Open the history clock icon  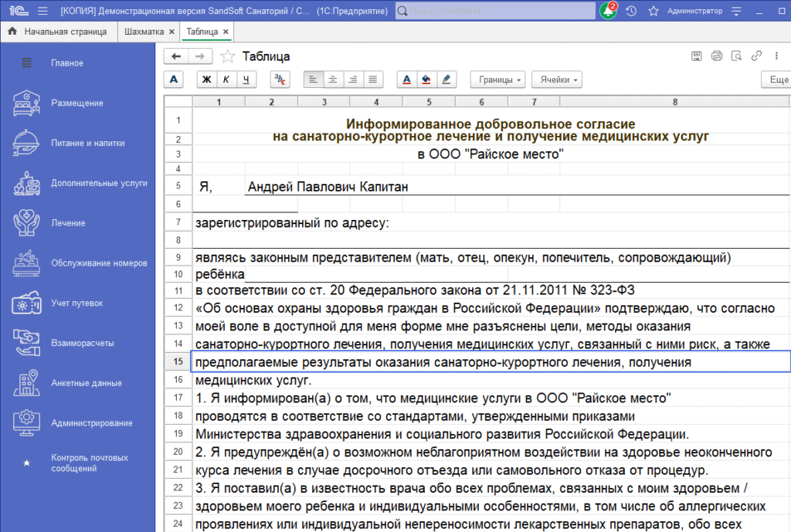point(631,11)
